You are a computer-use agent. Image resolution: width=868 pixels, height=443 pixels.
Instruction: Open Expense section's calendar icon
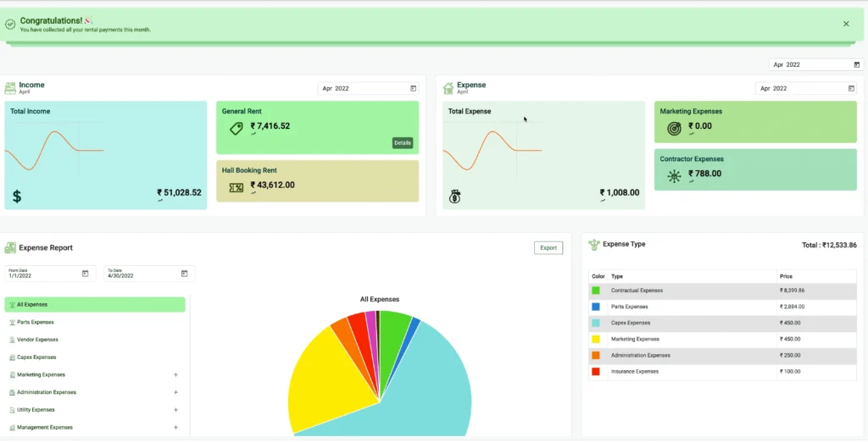[851, 88]
